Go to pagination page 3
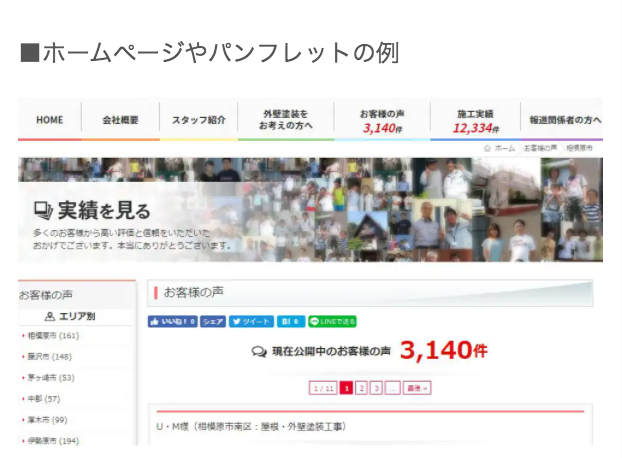 pyautogui.click(x=376, y=388)
